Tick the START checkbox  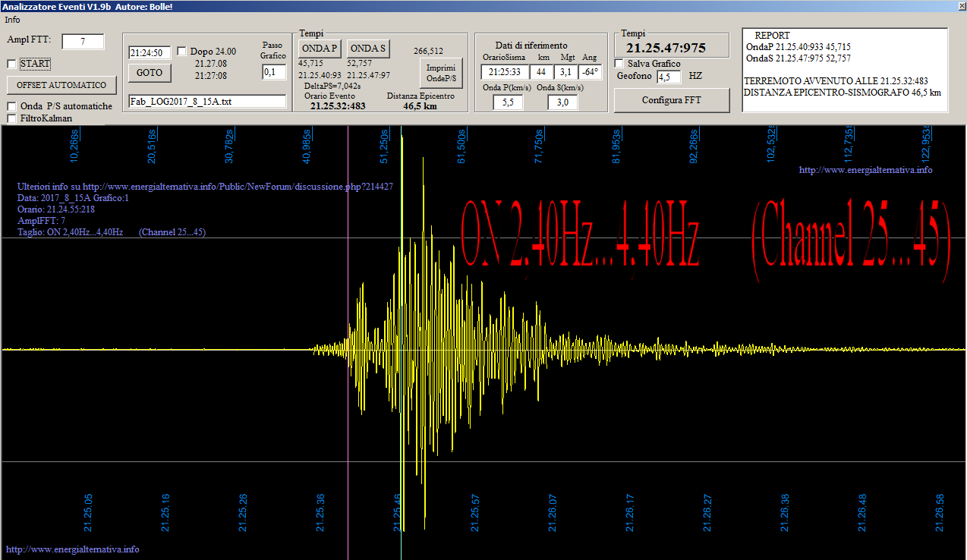(x=11, y=64)
